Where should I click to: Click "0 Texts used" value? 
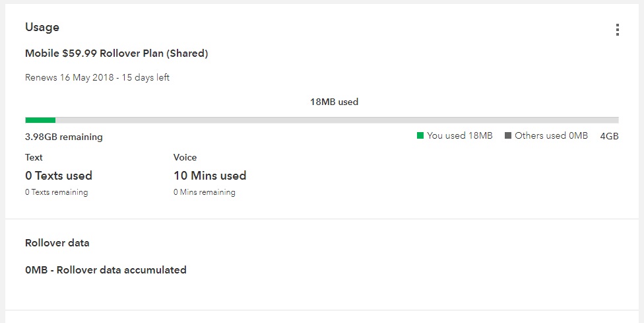click(59, 176)
